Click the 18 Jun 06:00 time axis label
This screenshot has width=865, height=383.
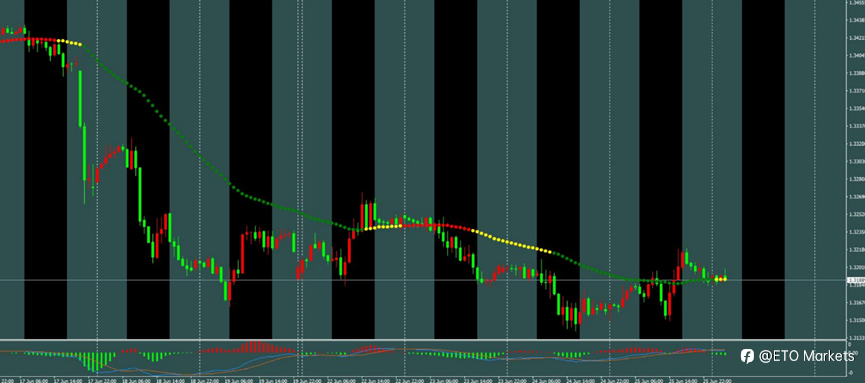pyautogui.click(x=137, y=380)
